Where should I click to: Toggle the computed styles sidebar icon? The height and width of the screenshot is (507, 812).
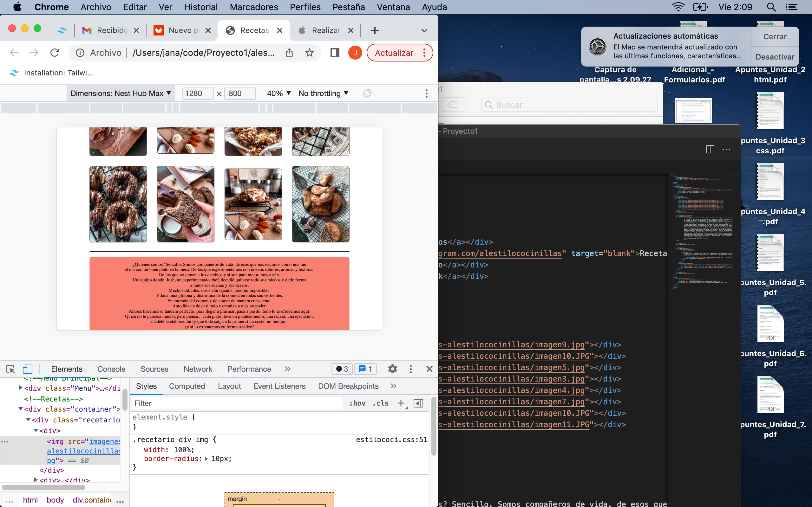[418, 403]
